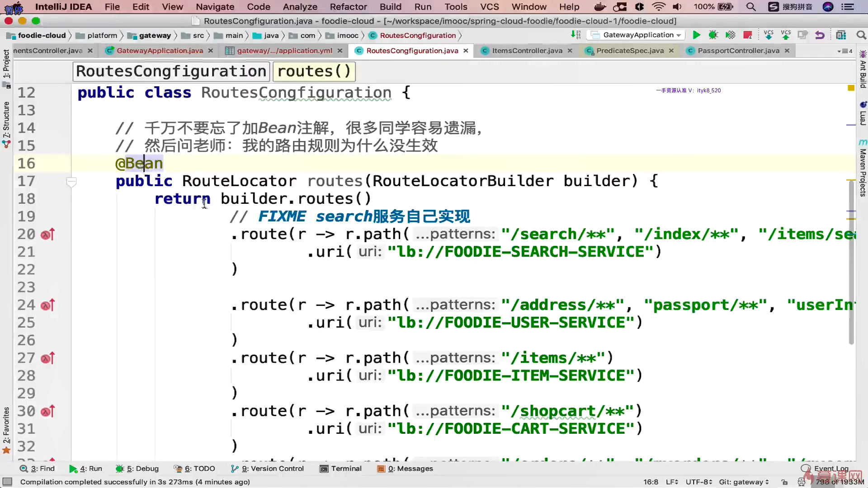Screen dimensions: 868x488
Task: Show the hidden editor tabs list
Action: point(844,51)
